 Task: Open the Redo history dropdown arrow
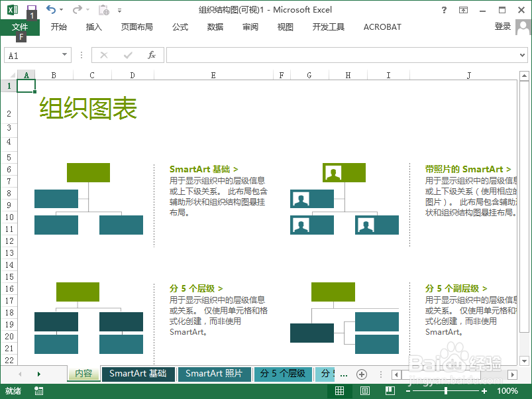coord(87,10)
